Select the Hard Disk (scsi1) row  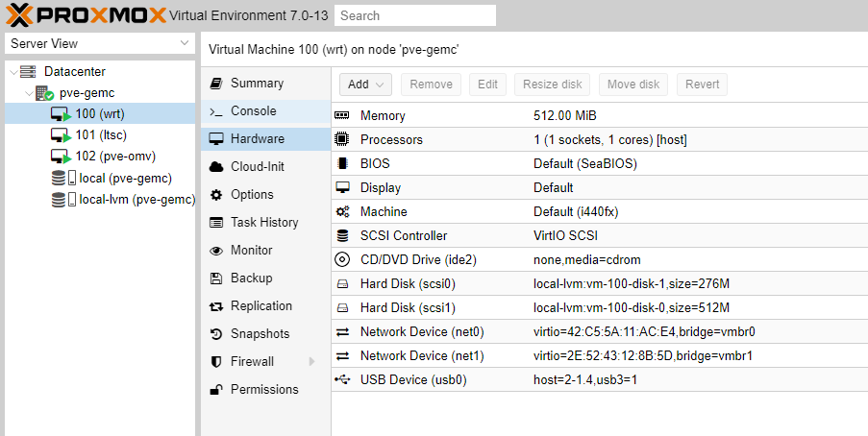[600, 307]
